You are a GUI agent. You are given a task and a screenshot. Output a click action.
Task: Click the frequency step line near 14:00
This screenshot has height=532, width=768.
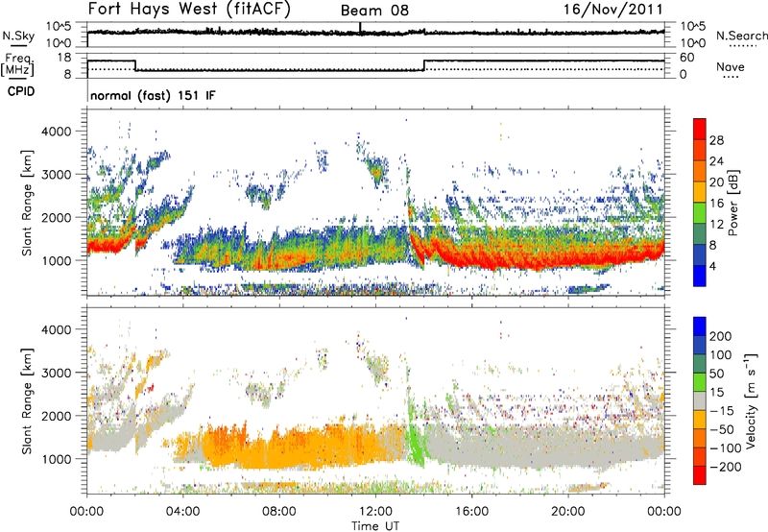pos(424,65)
